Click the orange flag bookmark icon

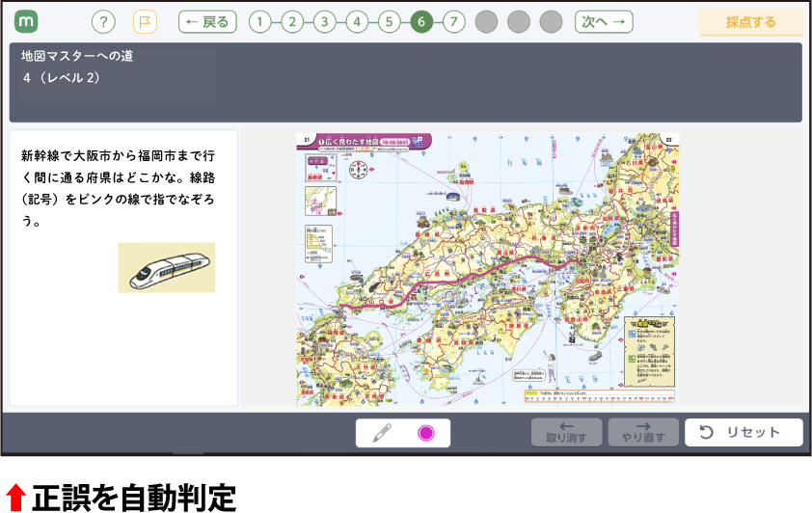click(145, 22)
